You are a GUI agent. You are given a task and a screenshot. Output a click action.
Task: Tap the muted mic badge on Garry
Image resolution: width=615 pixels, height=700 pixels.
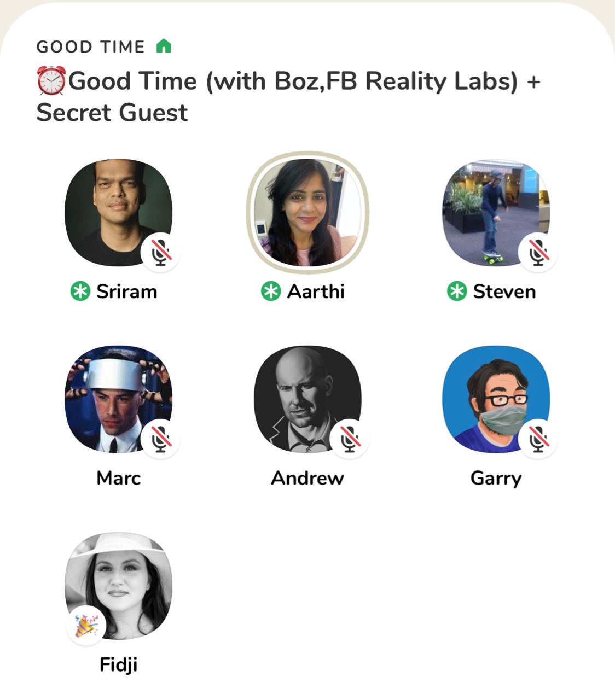coord(538,439)
